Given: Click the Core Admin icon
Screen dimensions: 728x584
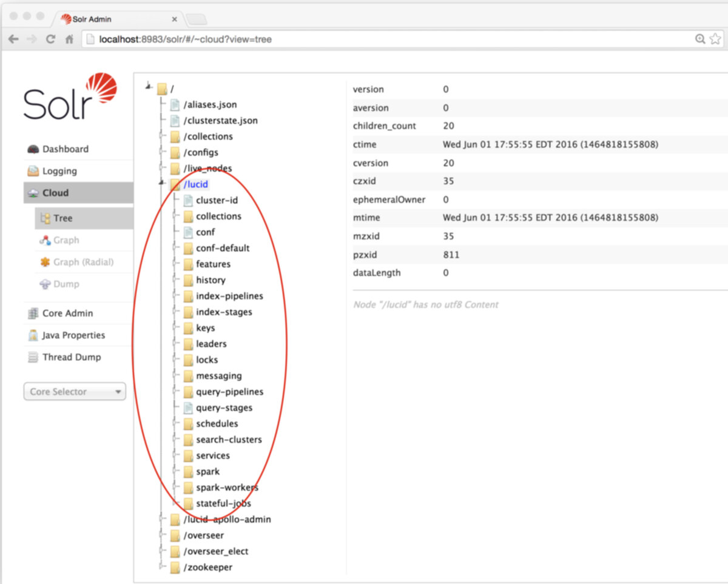Looking at the screenshot, I should pos(33,314).
